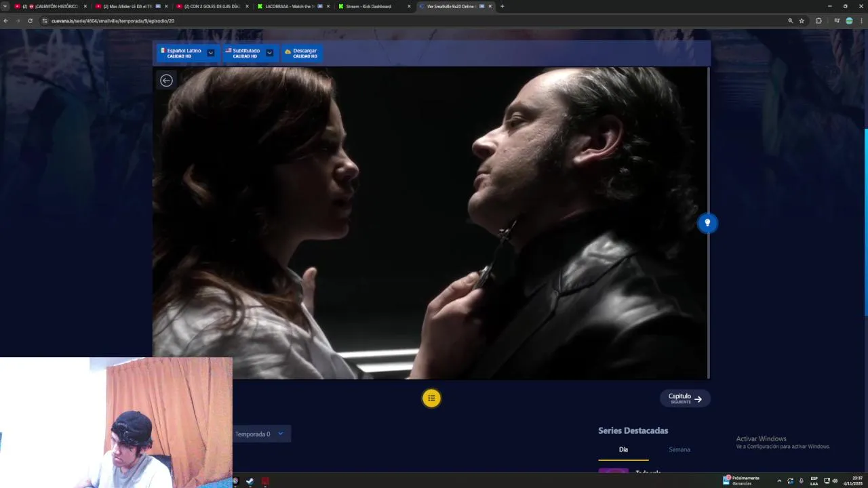Reload the current page
Viewport: 868px width, 488px height.
tap(30, 21)
